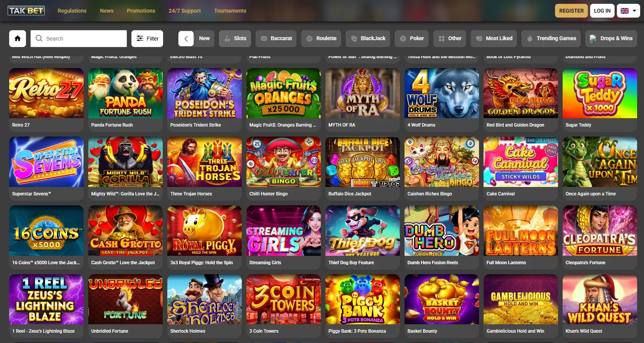Image resolution: width=644 pixels, height=343 pixels.
Task: Click the TAK BET logo
Action: pyautogui.click(x=26, y=11)
